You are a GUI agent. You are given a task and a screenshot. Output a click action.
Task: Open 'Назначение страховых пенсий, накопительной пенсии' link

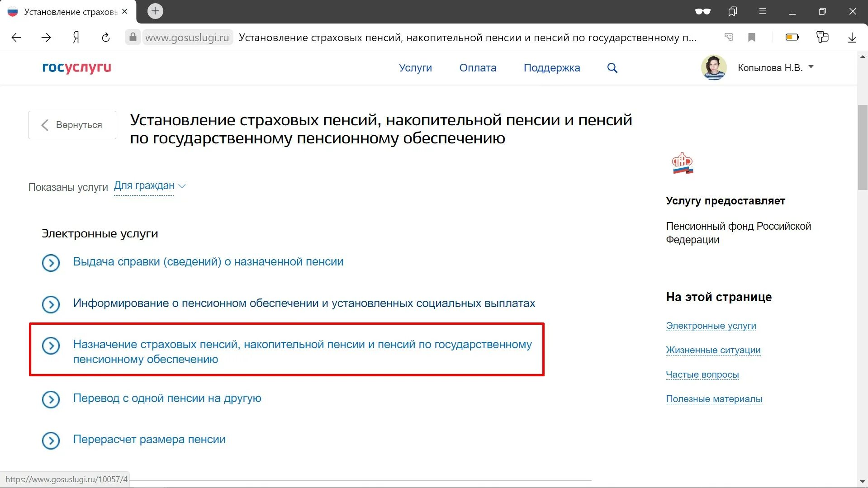302,352
